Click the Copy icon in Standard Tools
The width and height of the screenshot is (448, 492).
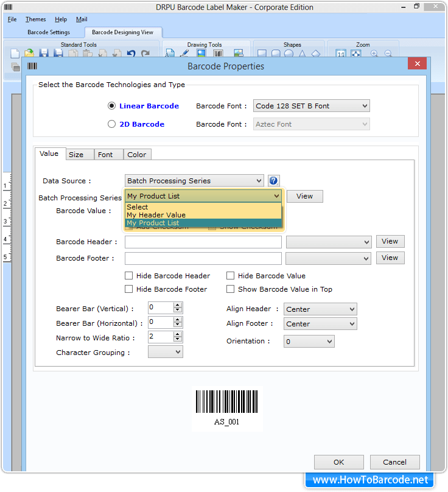(x=73, y=54)
